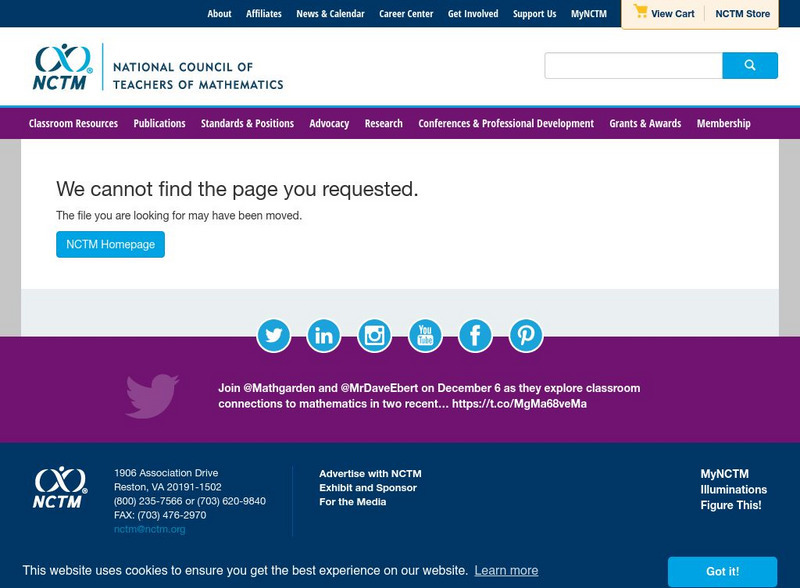The width and height of the screenshot is (800, 588).
Task: Open Conferences & Professional Development menu
Action: point(506,124)
